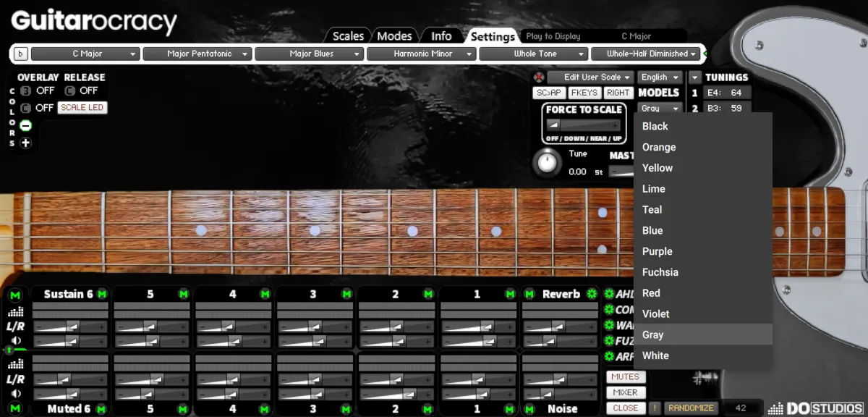Toggle the FKEYS button
The image size is (868, 417).
(x=584, y=93)
